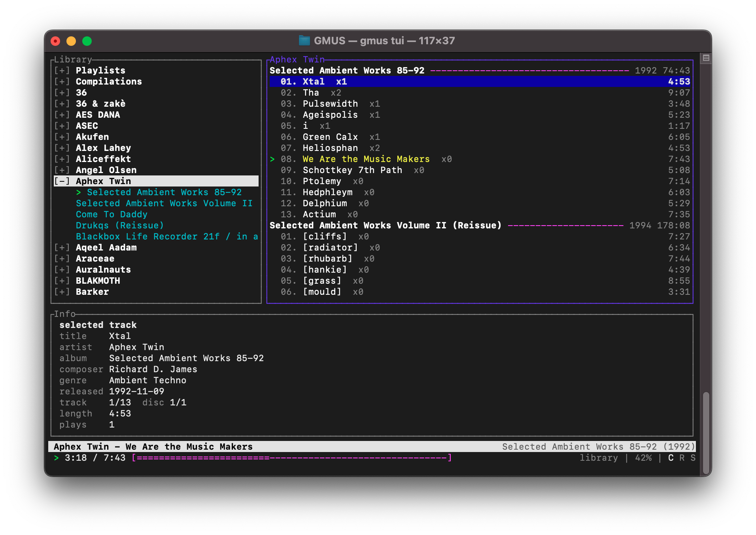Select track 11 Hedphleym
The image size is (756, 535).
(480, 192)
